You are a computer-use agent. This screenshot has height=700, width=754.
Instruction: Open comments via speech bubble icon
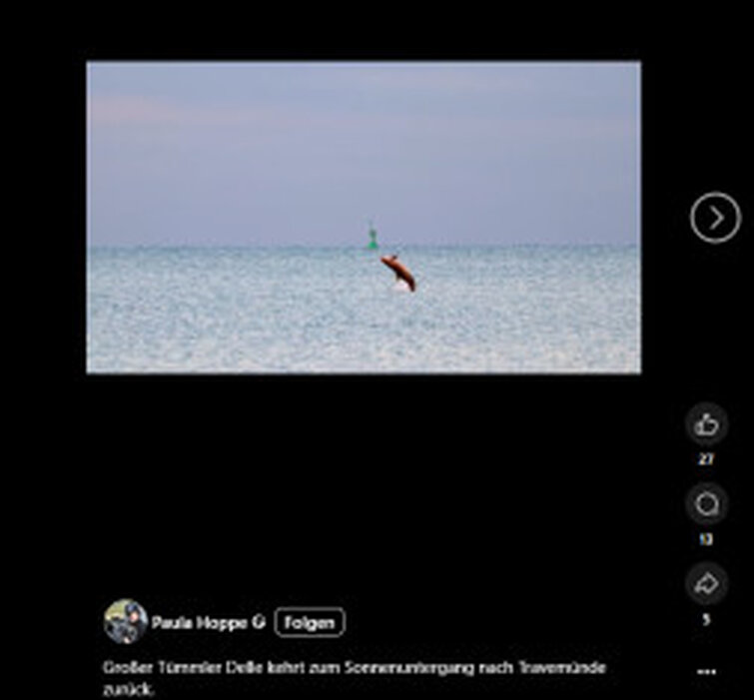coord(706,504)
